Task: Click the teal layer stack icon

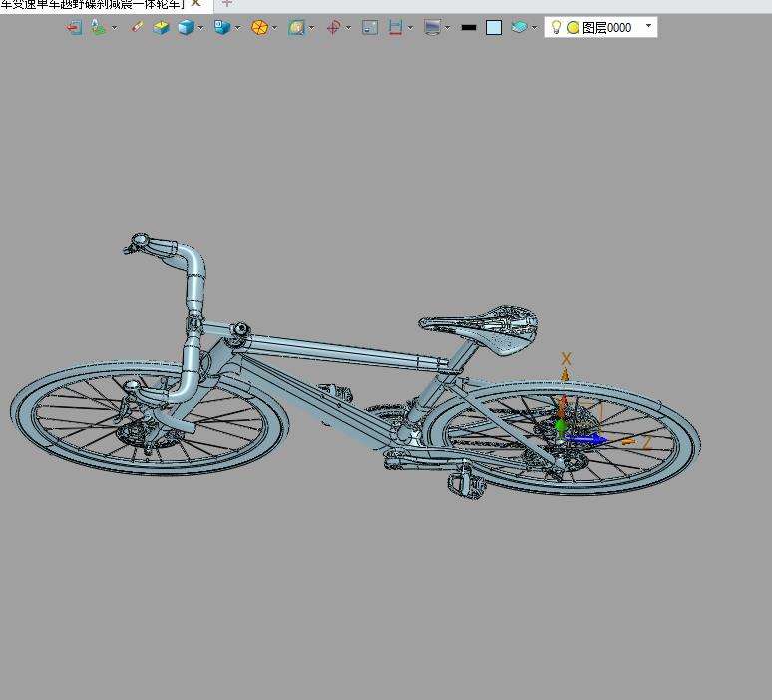Action: pyautogui.click(x=518, y=28)
